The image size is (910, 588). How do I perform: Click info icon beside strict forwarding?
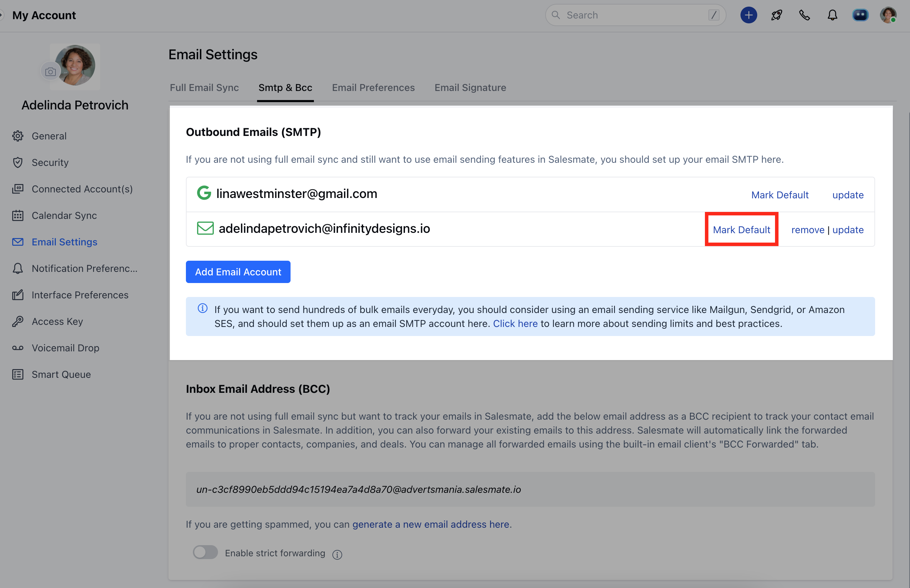[x=337, y=555]
